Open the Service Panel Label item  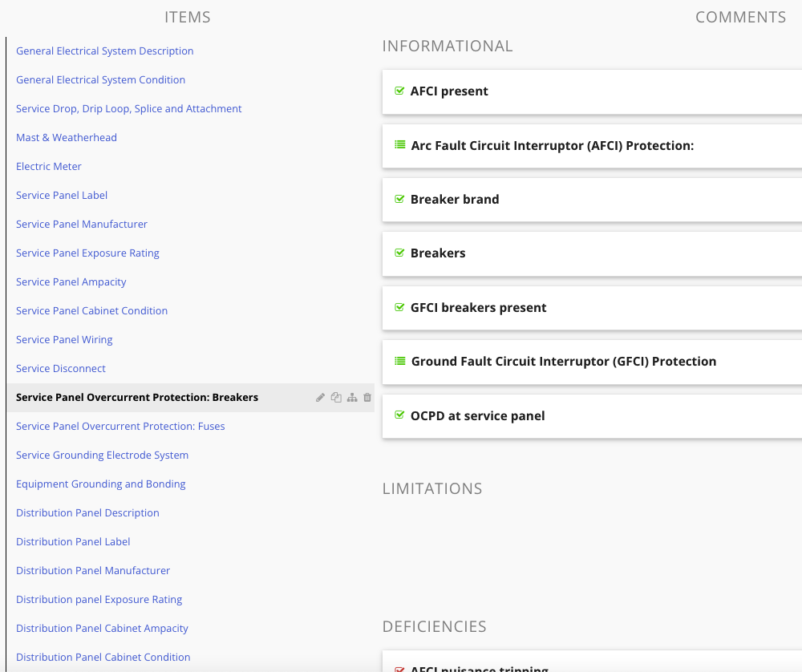click(62, 196)
